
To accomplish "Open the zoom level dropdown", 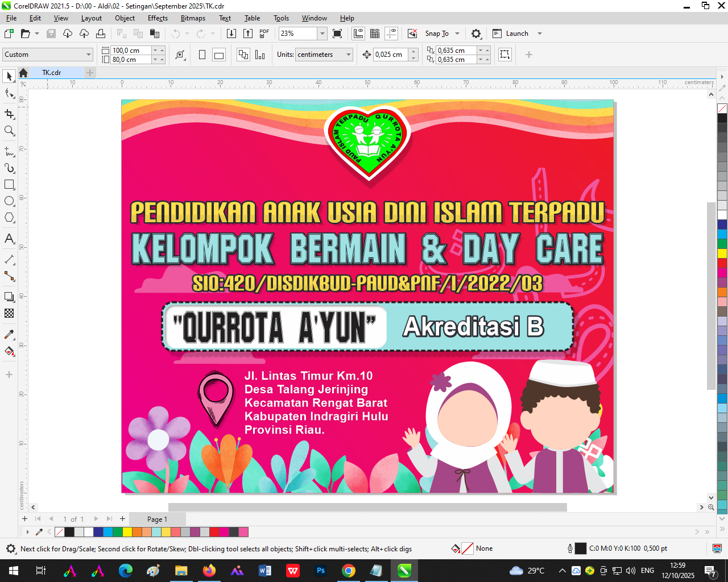I will coord(322,34).
